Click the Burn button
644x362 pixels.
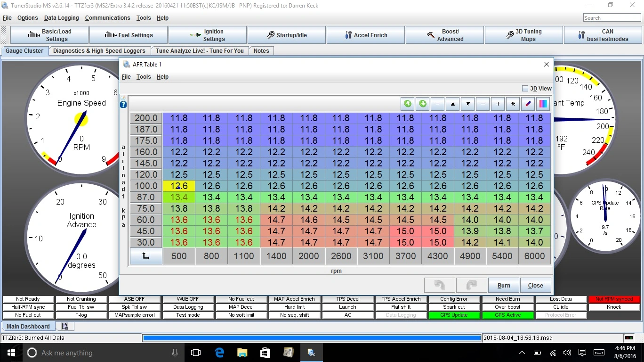pos(504,285)
